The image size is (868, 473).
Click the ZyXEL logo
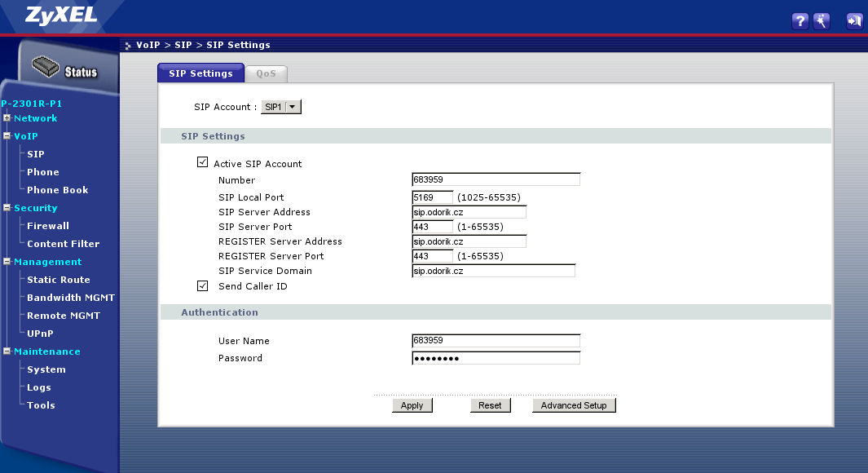51,15
